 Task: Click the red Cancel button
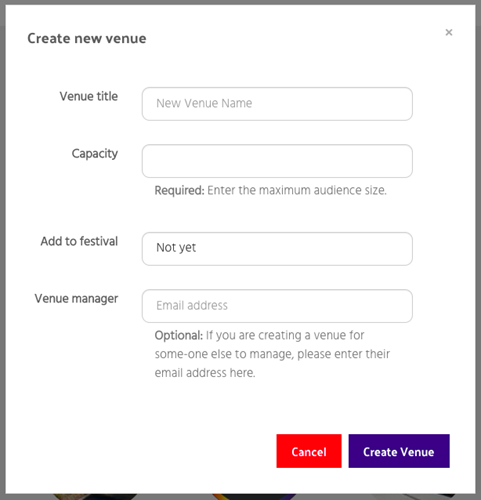coord(309,451)
